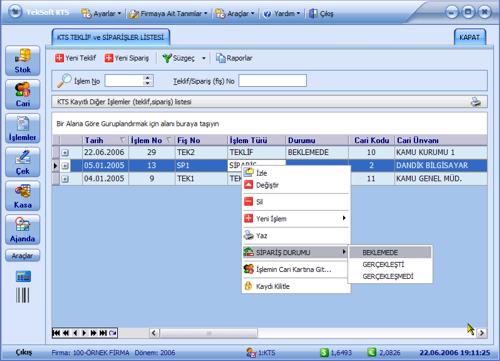The height and width of the screenshot is (361, 500).
Task: Focus the Teklif/Sipariş (fiş) No field
Action: 272,81
